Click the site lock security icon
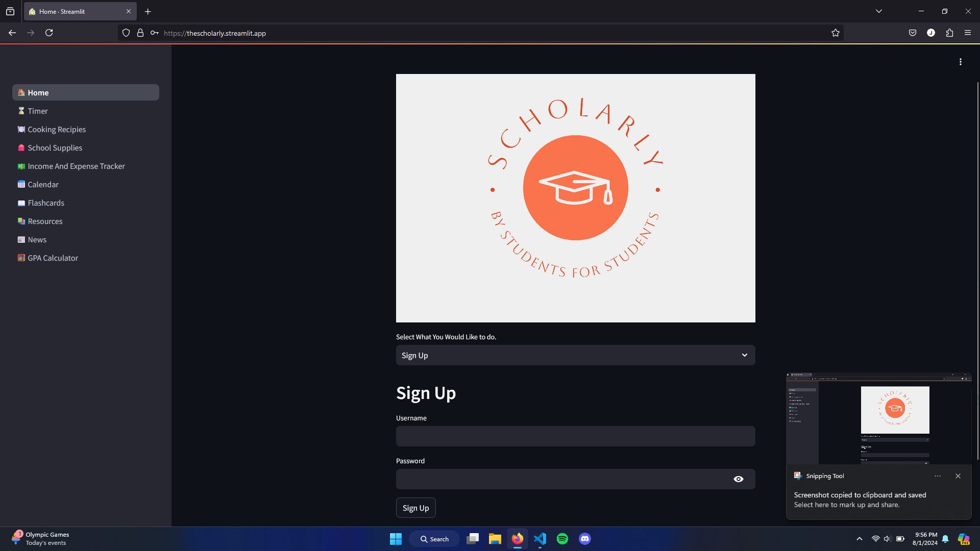Screen dimensions: 980x551 click(140, 33)
